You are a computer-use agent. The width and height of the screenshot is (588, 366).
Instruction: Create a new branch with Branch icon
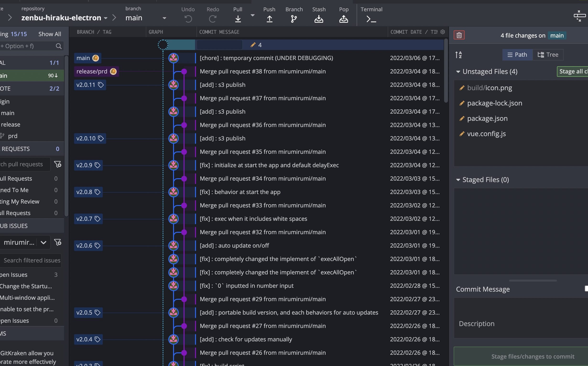tap(294, 19)
